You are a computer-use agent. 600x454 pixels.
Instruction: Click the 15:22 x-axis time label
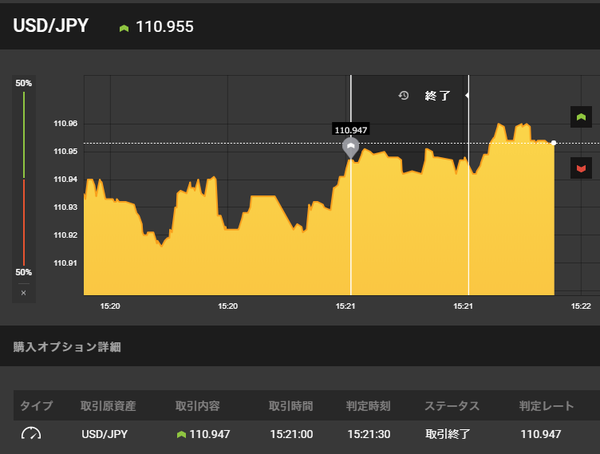(x=581, y=306)
